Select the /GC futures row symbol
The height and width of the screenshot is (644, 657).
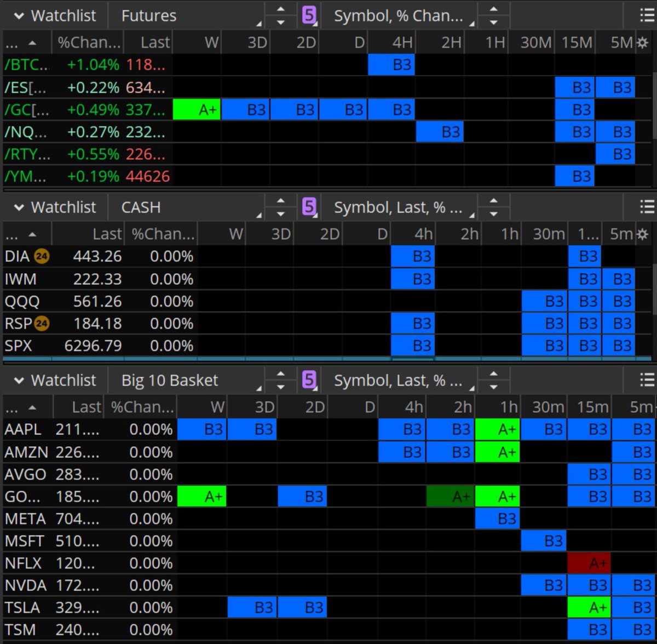(x=26, y=110)
